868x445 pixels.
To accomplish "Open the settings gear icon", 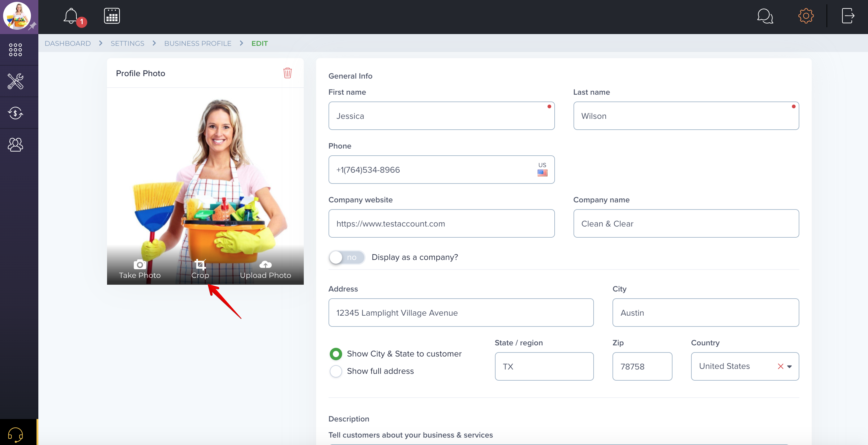I will [806, 16].
